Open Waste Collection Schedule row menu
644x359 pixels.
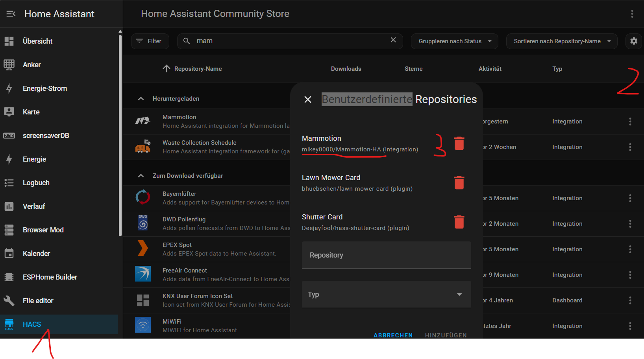click(630, 147)
